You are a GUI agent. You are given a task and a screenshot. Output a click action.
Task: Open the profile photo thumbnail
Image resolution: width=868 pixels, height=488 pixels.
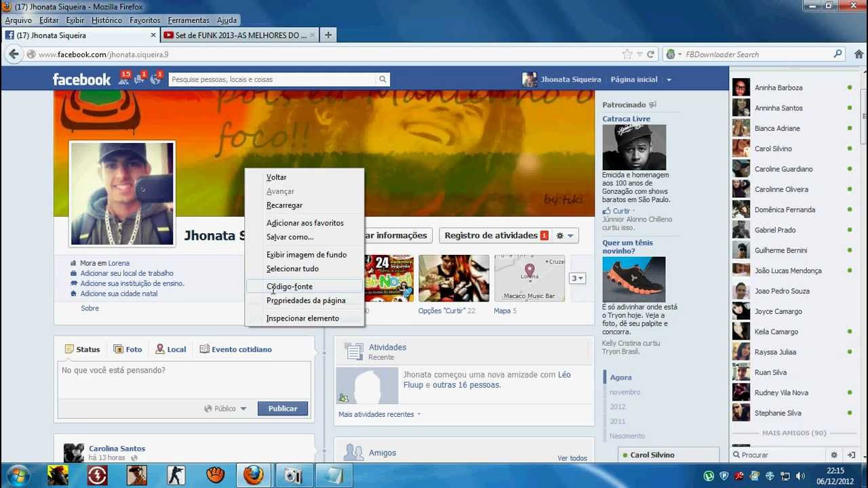point(122,194)
